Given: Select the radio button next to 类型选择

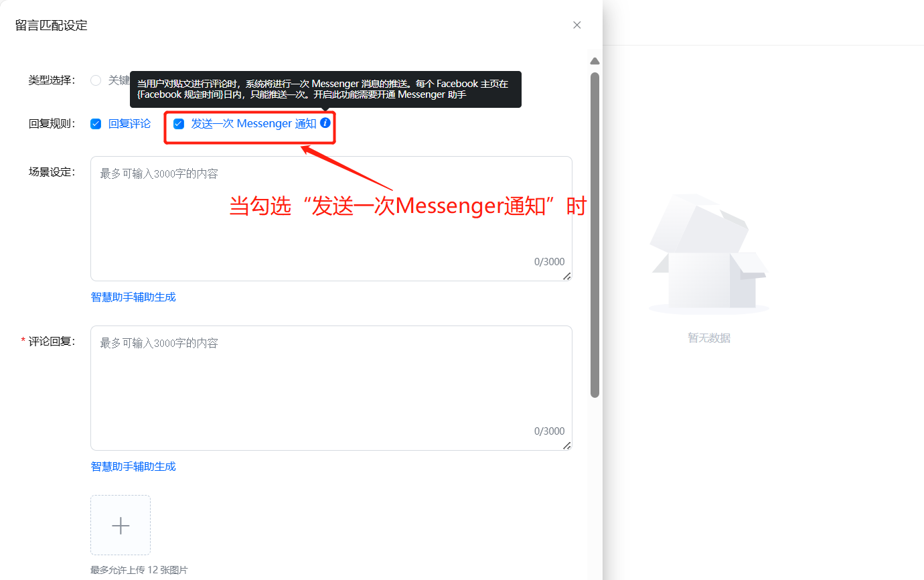Looking at the screenshot, I should 96,80.
